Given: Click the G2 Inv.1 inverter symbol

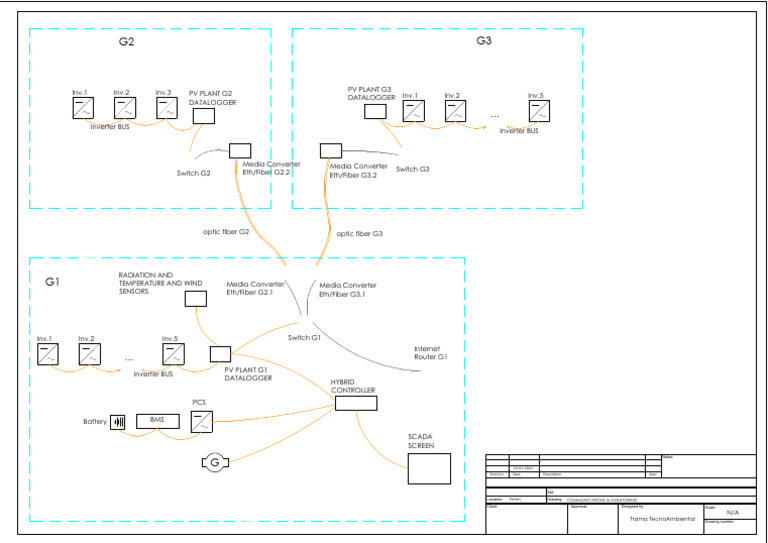Looking at the screenshot, I should click(83, 108).
